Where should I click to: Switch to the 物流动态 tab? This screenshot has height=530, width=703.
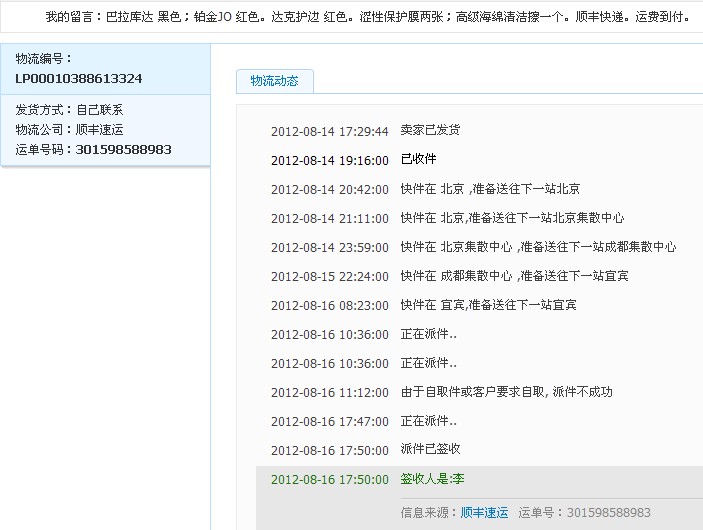point(274,81)
